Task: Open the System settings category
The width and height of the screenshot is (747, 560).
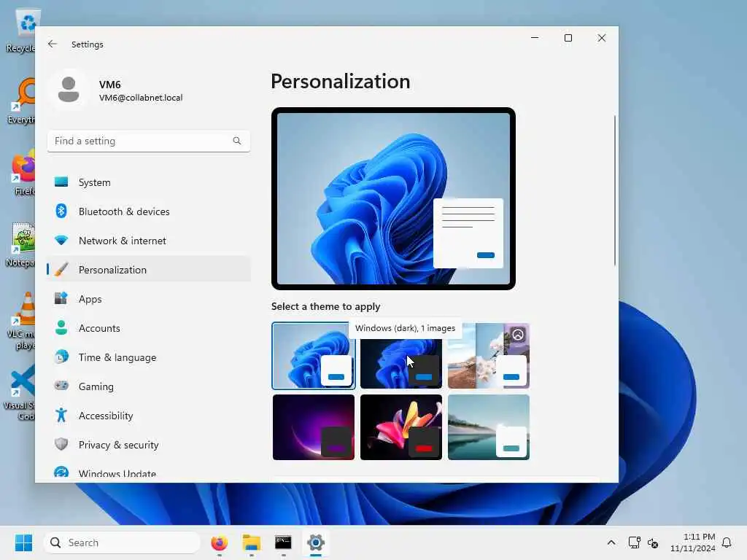Action: tap(149, 182)
